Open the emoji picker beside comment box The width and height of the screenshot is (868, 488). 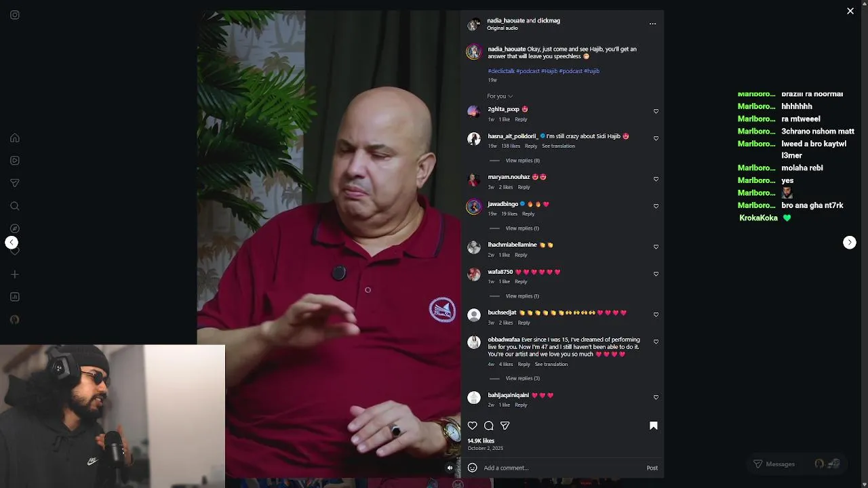click(473, 468)
